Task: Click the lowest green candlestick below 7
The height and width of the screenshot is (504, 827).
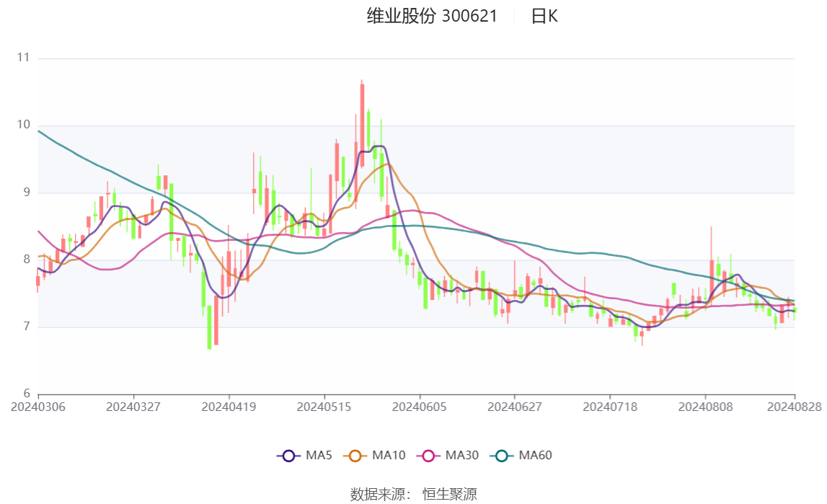Action: [209, 327]
